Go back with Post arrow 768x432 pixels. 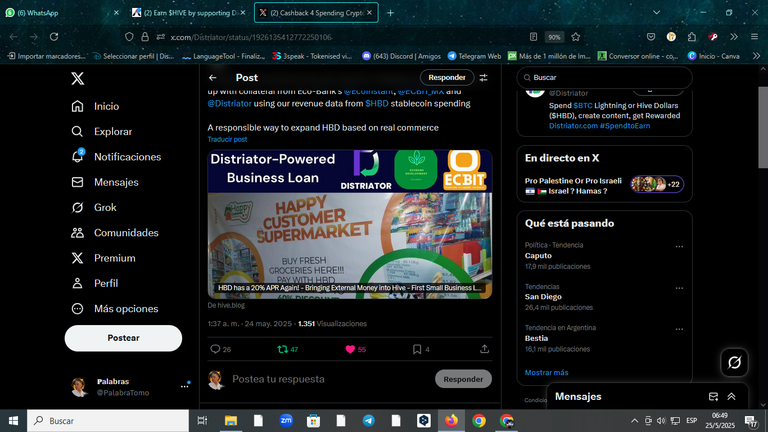pyautogui.click(x=213, y=78)
